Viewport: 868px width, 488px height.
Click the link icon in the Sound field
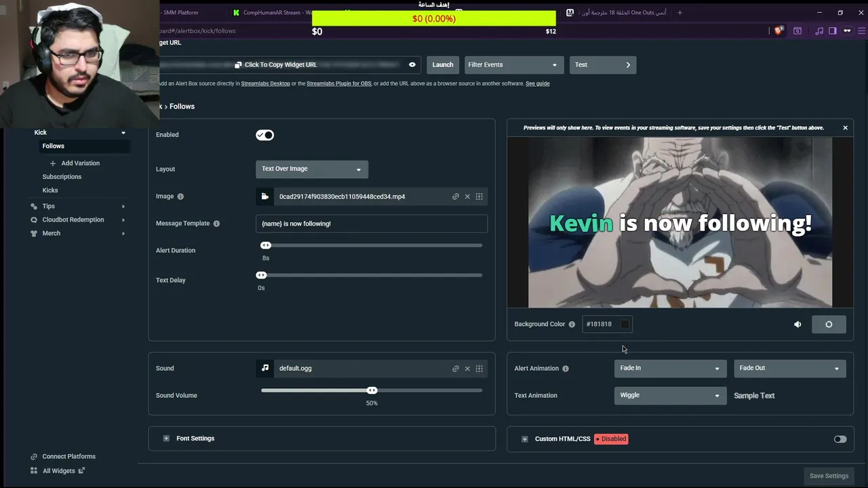point(456,369)
